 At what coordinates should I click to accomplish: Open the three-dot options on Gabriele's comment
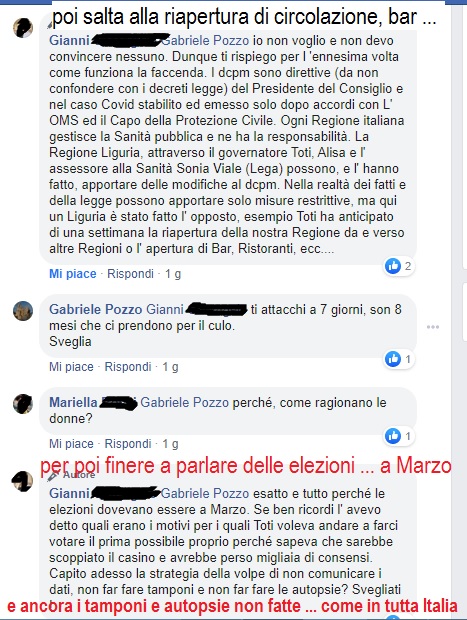(433, 327)
